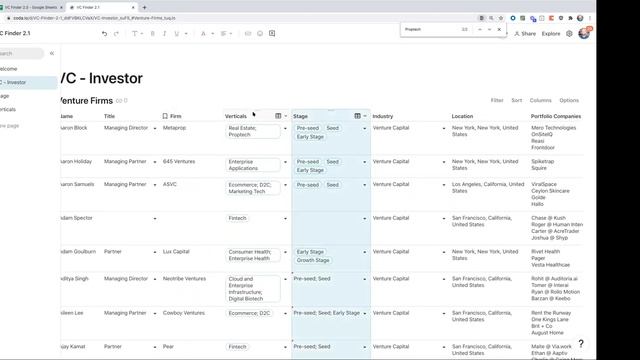Collapse the left sidebar panel
640x360 pixels.
pos(52,53)
